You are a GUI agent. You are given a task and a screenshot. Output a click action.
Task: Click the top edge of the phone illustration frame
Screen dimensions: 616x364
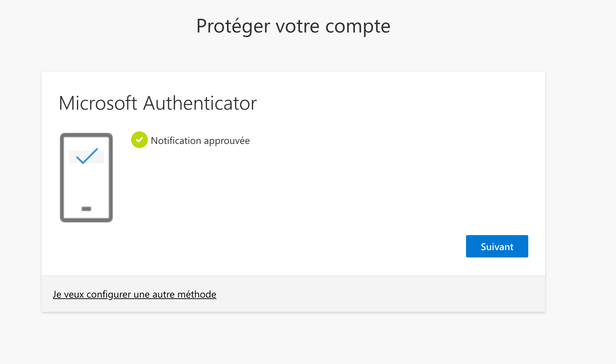click(x=86, y=134)
